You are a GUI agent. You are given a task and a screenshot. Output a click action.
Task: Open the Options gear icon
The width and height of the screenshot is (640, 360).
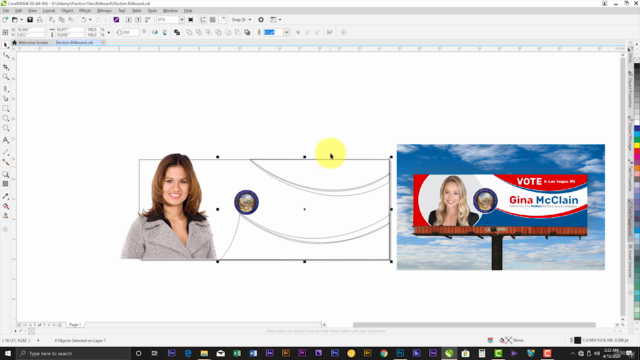(261, 20)
